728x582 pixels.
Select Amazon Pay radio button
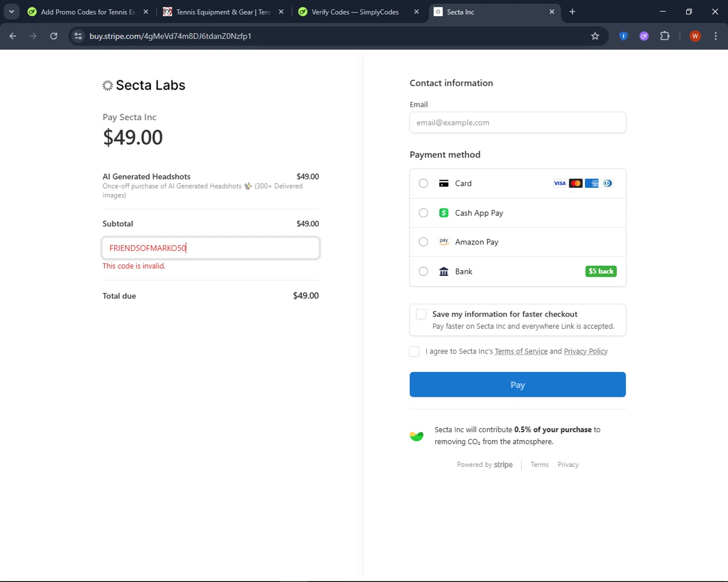tap(423, 242)
